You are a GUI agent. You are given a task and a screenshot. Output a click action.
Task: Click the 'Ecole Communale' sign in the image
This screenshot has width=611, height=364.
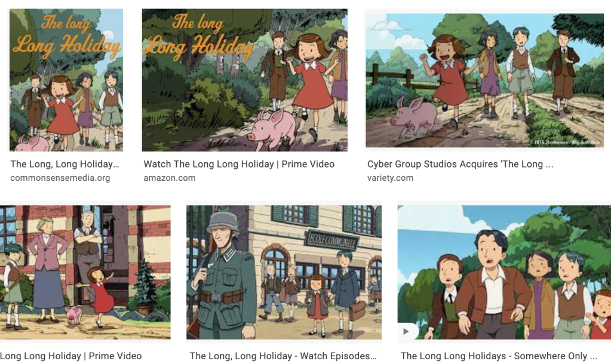point(333,240)
